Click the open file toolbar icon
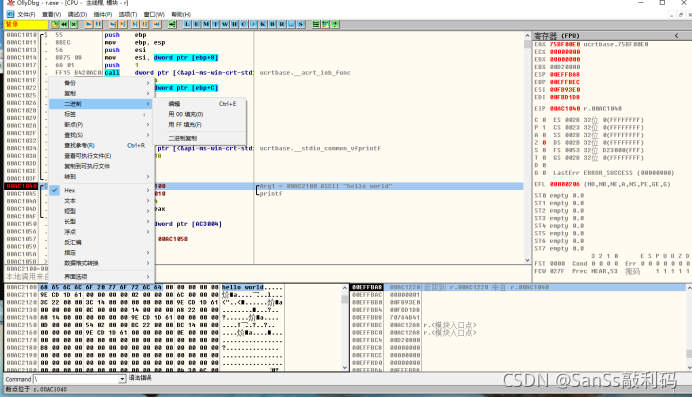The width and height of the screenshot is (692, 398). click(x=55, y=24)
